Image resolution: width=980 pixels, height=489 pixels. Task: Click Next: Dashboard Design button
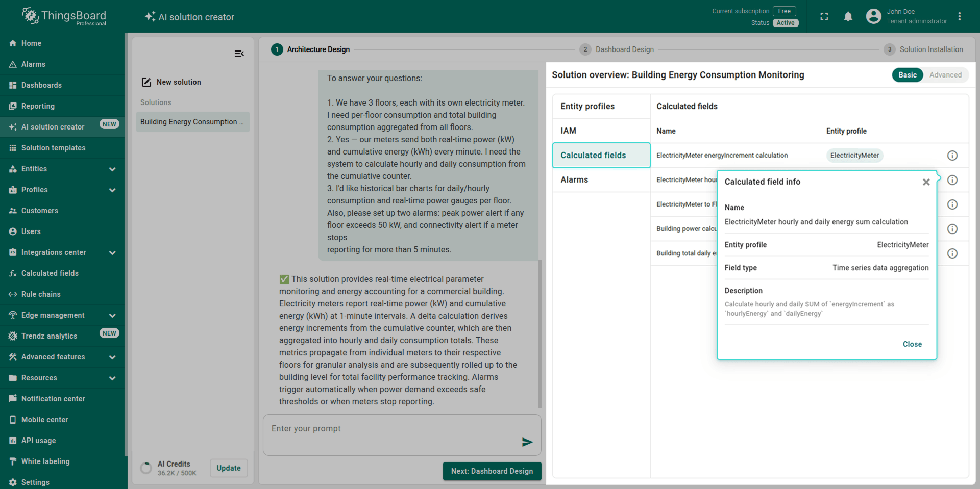click(492, 471)
